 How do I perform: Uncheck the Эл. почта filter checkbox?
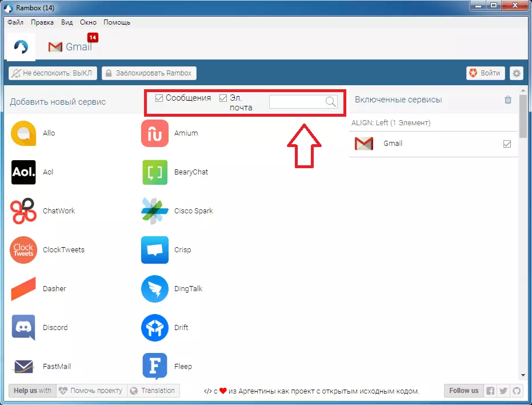[x=223, y=98]
